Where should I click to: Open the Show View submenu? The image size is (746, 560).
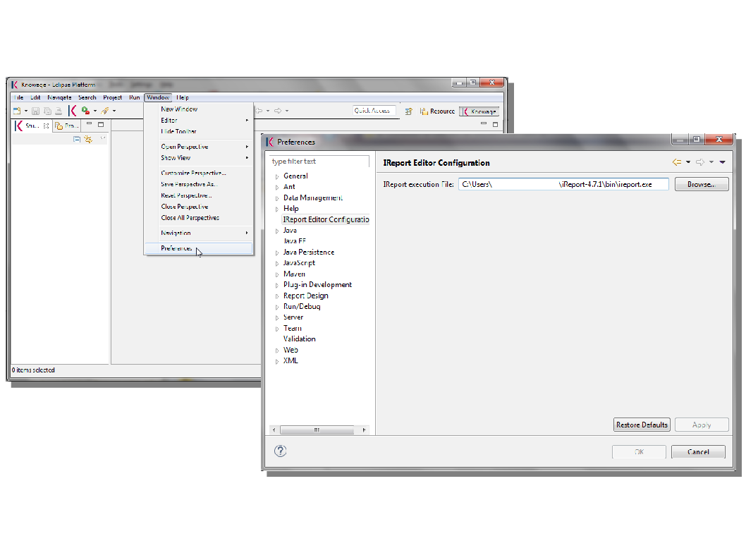pos(199,158)
